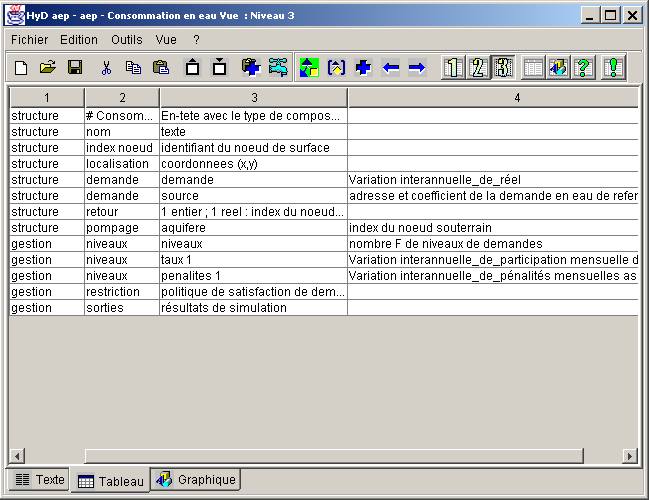Viewport: 649px width, 500px height.
Task: Open the Edition menu
Action: 79,40
